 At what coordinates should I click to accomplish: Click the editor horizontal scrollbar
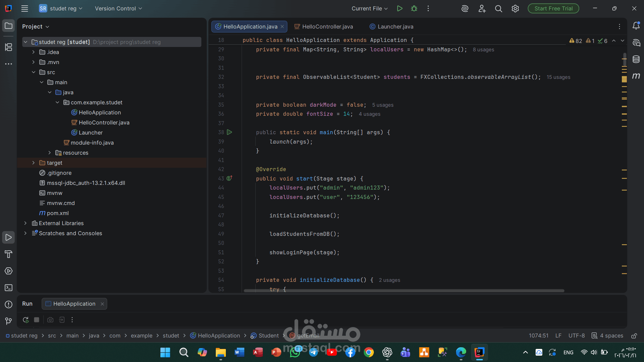pos(404,291)
